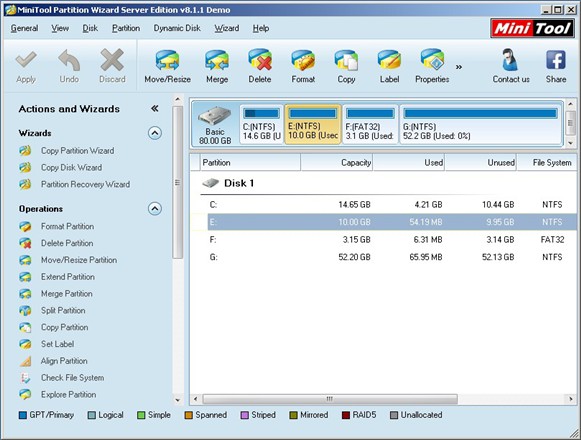Click Set Label icon in sidebar
The image size is (581, 440).
[x=25, y=344]
